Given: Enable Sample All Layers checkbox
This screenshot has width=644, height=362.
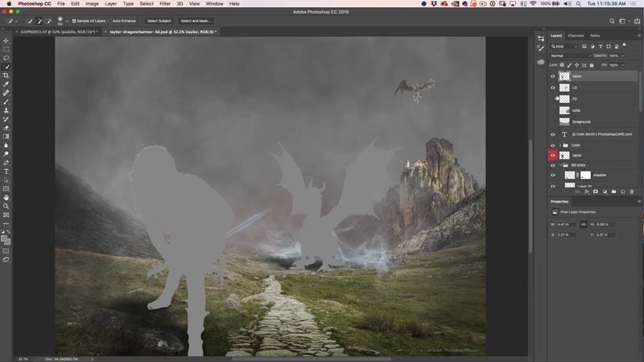Looking at the screenshot, I should 74,21.
